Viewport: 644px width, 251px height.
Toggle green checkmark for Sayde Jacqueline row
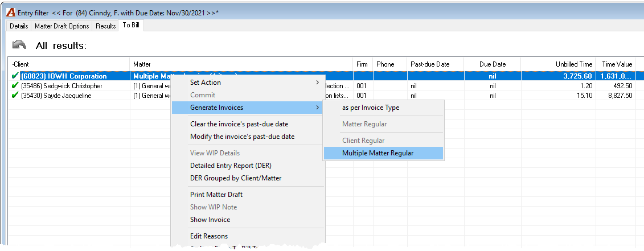(15, 96)
